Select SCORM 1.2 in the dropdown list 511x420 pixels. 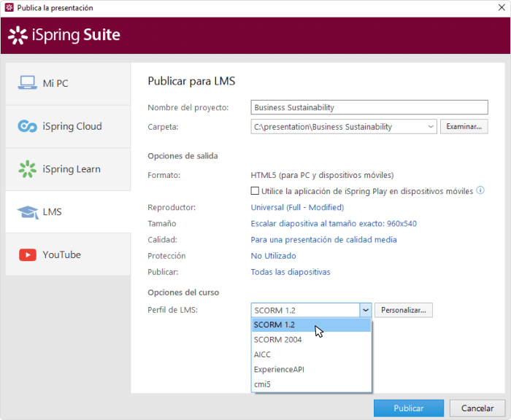click(x=311, y=325)
